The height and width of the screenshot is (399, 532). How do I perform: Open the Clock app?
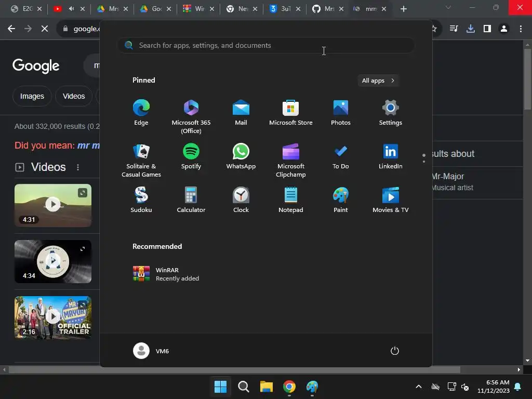[x=241, y=200]
